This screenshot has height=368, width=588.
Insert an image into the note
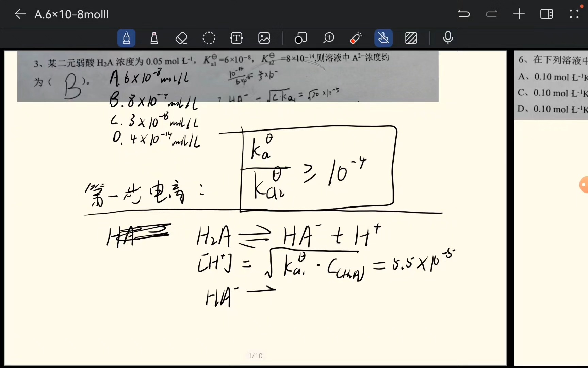[264, 38]
